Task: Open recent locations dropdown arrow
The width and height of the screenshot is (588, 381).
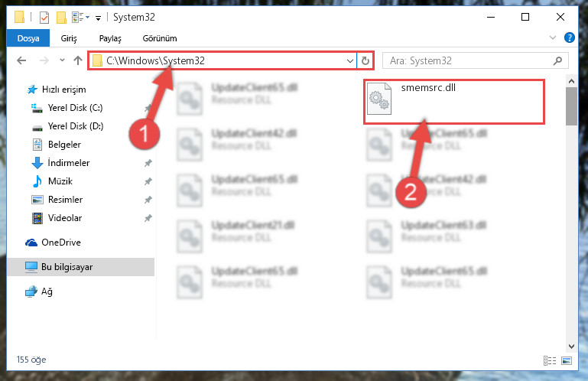Action: (x=62, y=60)
